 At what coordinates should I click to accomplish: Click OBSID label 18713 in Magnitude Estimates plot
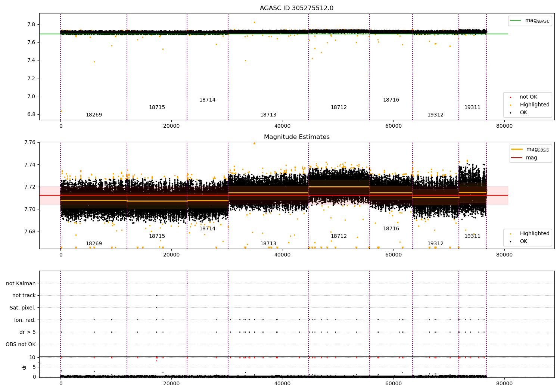coord(268,244)
